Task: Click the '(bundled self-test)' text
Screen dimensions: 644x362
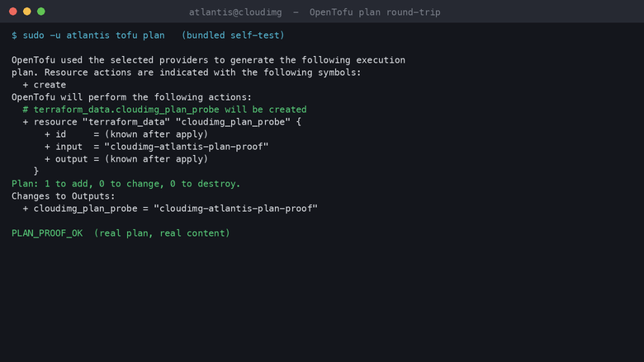Action: point(233,35)
